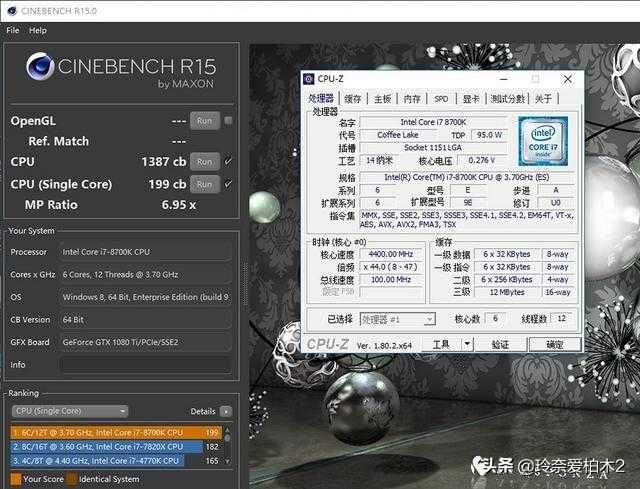Toggle the CPU (Single Core) checkbox
The image size is (640, 489).
coord(228,184)
